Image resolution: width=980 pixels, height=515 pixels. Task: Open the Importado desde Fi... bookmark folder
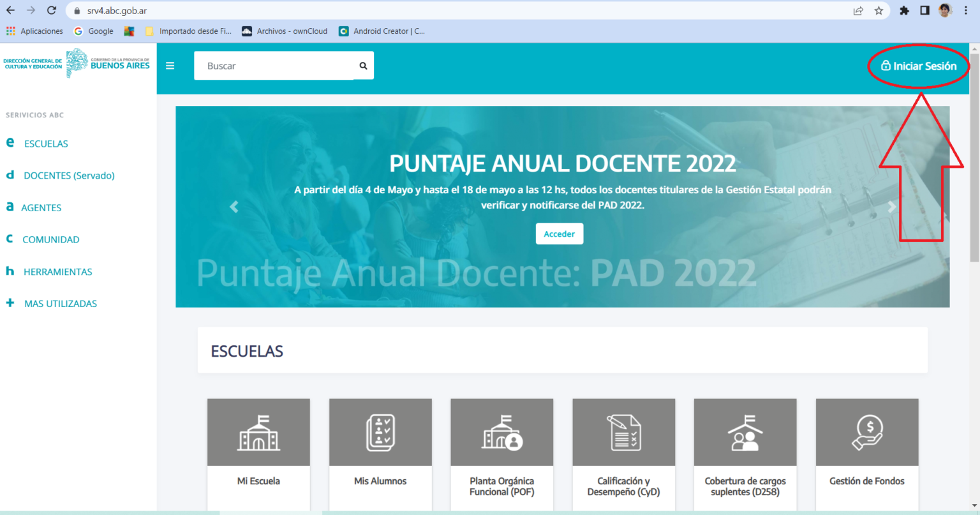(189, 31)
